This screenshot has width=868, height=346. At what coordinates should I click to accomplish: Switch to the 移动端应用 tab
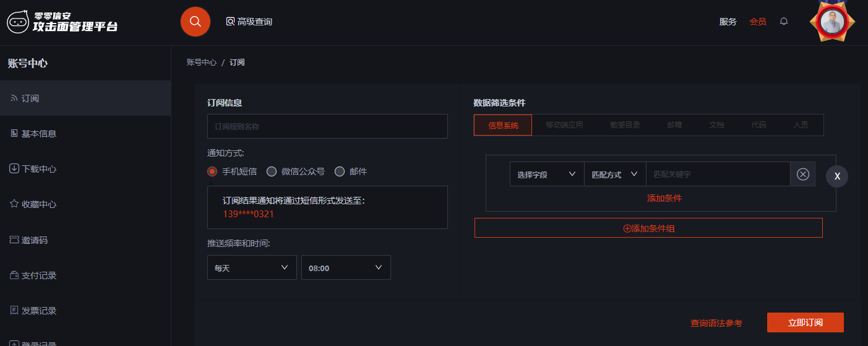pos(564,125)
